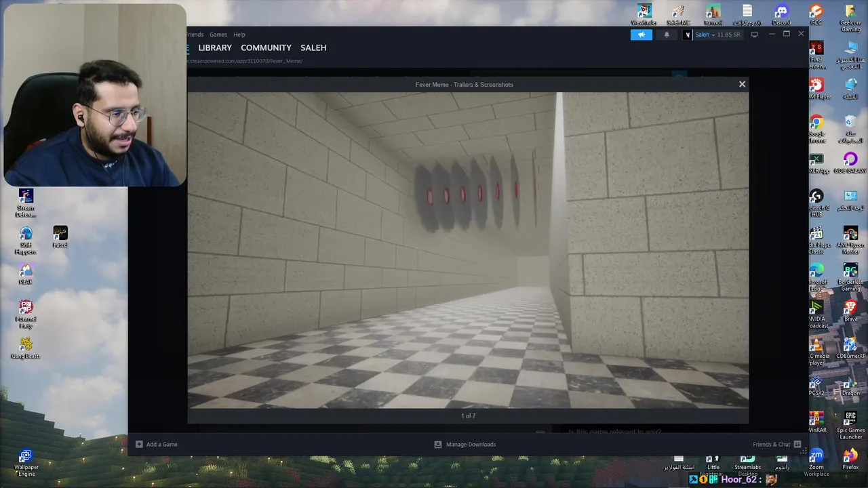Click the '1 of 7' screenshot counter
Image resolution: width=868 pixels, height=488 pixels.
[x=468, y=415]
